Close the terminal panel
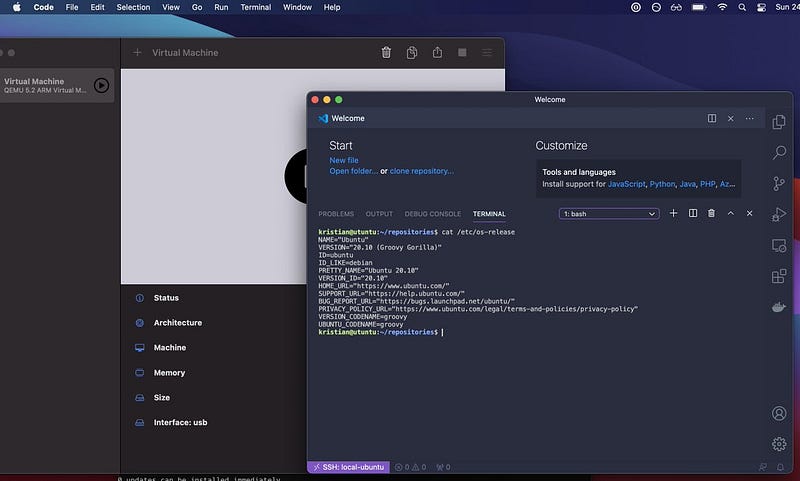The height and width of the screenshot is (481, 800). click(x=749, y=213)
